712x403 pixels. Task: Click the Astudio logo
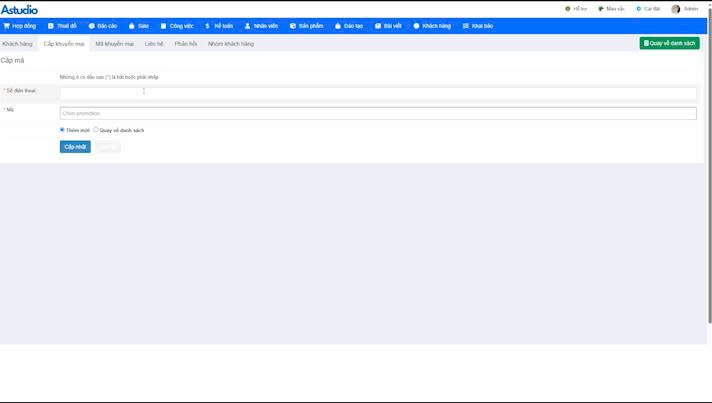(x=19, y=9)
